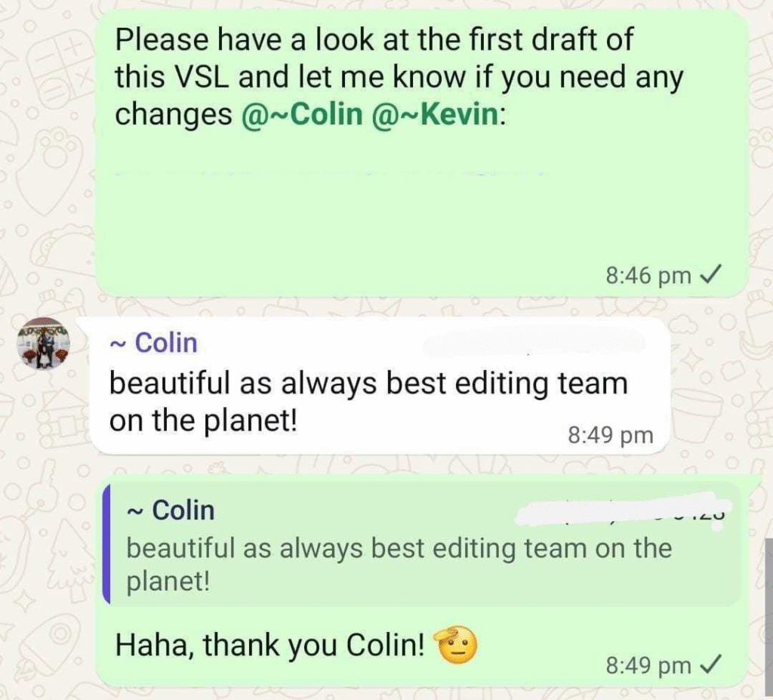Click the gray scrollbar at right edge
The width and height of the screenshot is (773, 700).
click(x=769, y=617)
